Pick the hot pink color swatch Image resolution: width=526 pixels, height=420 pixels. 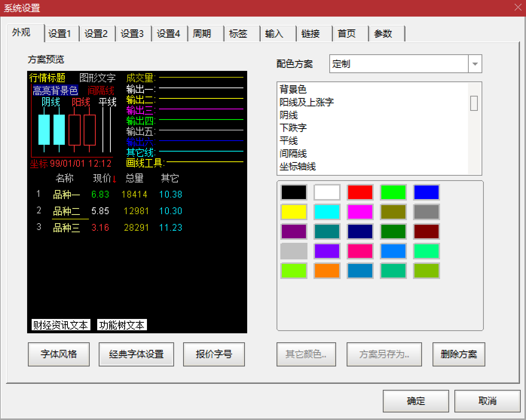[360, 251]
